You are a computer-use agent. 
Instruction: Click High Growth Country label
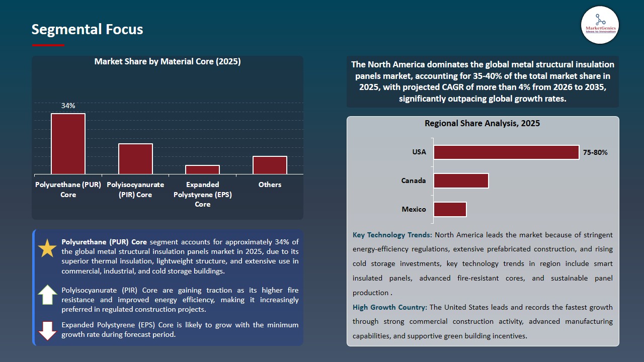pyautogui.click(x=390, y=307)
